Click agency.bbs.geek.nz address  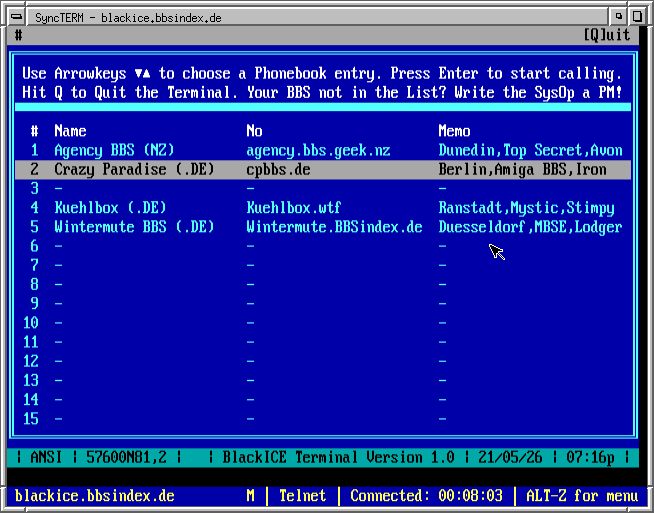pyautogui.click(x=318, y=151)
